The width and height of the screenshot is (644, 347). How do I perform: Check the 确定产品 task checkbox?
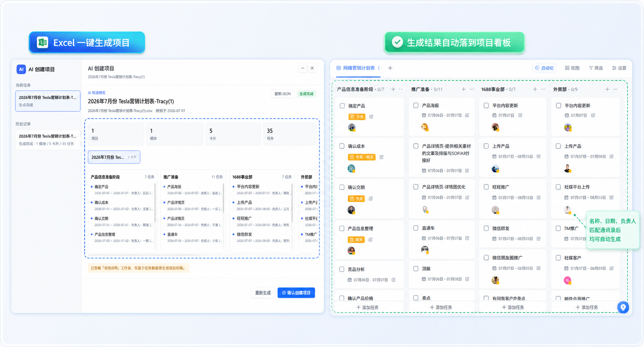click(x=342, y=106)
